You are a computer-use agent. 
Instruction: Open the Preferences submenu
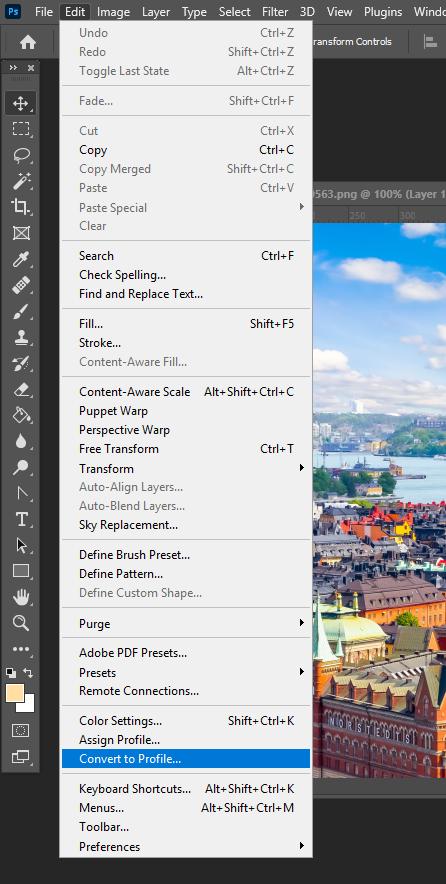(186, 846)
